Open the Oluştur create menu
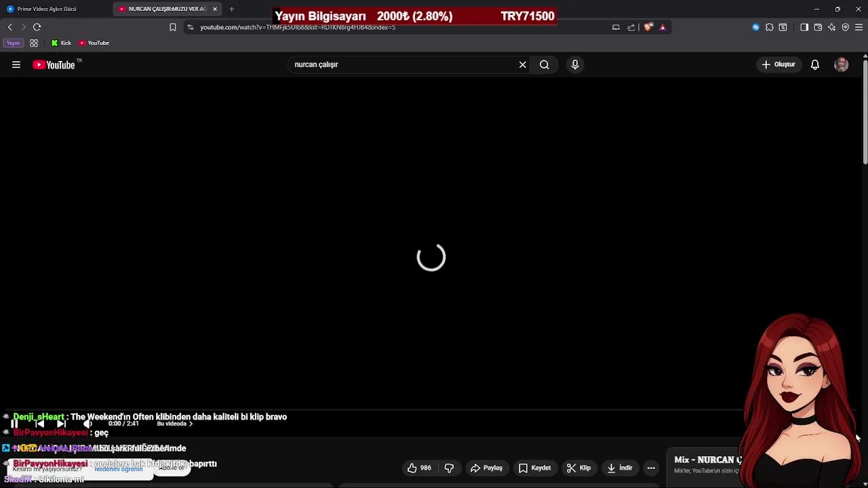Image resolution: width=868 pixels, height=488 pixels. [x=778, y=64]
